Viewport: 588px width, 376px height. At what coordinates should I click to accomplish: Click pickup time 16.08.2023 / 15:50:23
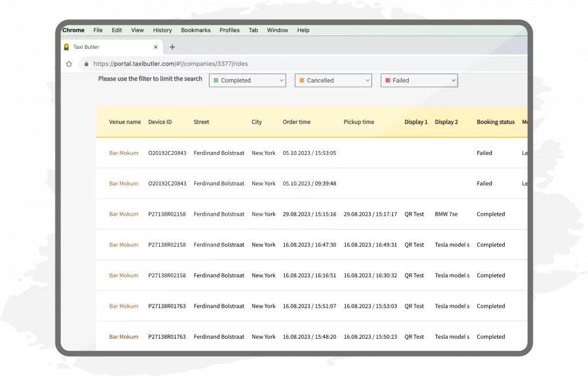370,336
